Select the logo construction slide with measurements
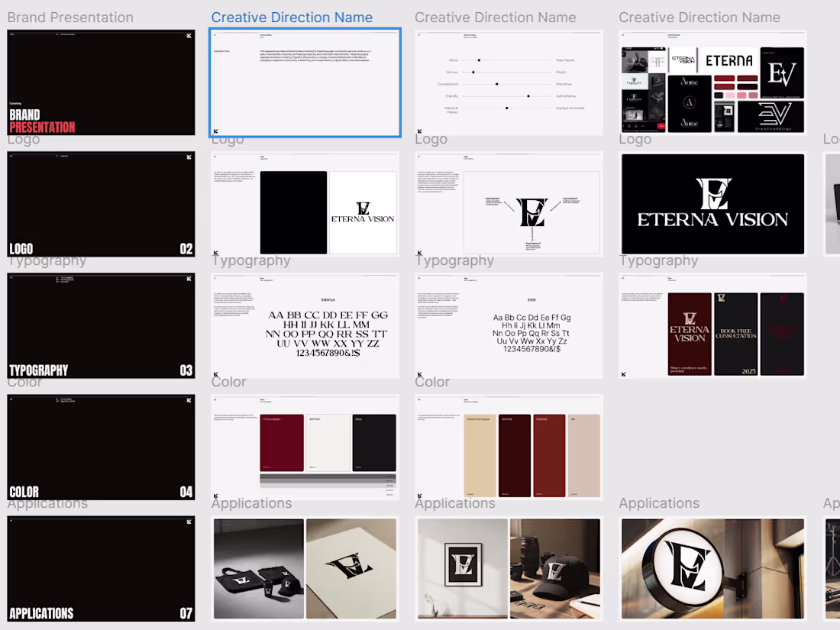The image size is (840, 630). click(509, 204)
